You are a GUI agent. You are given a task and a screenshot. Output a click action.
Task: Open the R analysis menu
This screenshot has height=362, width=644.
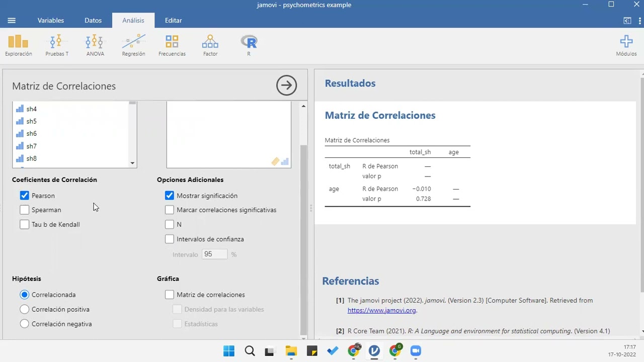249,45
